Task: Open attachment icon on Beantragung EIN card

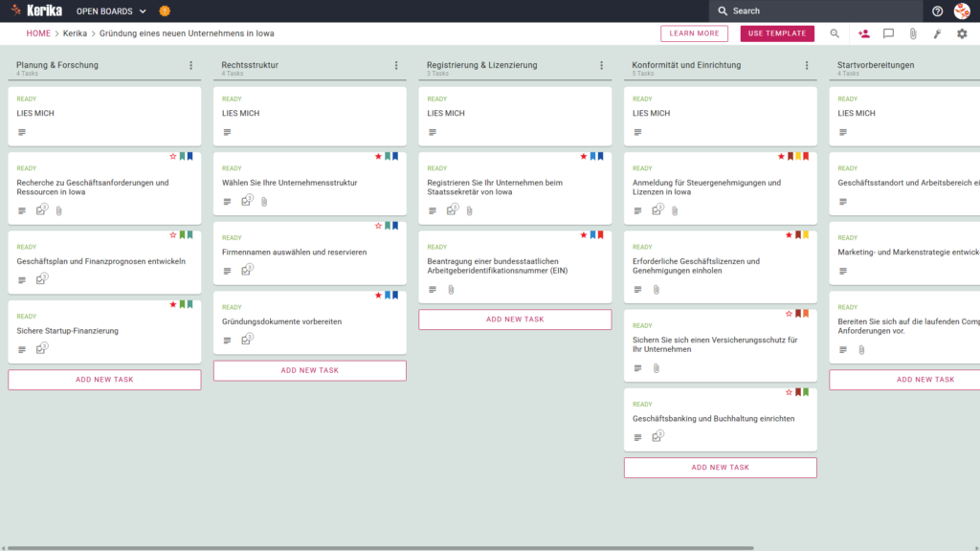Action: [452, 290]
